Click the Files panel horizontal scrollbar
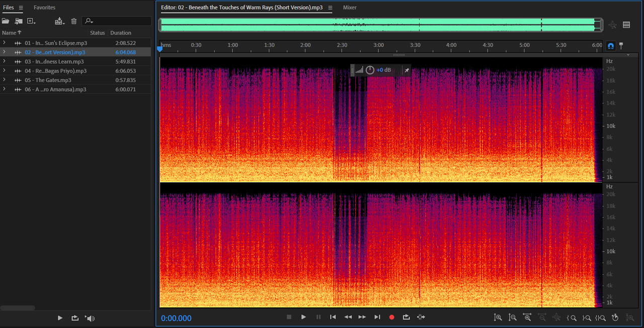 (18, 308)
